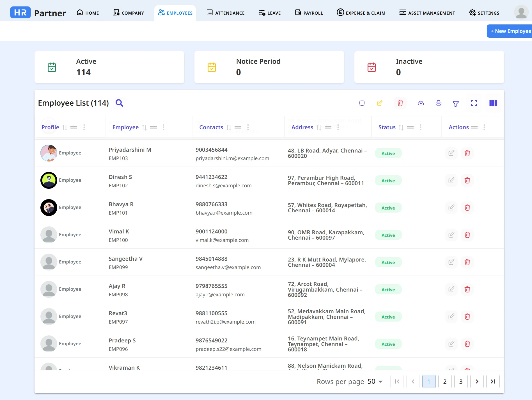Go to page 2 of employee list
This screenshot has height=400, width=532.
(x=445, y=381)
